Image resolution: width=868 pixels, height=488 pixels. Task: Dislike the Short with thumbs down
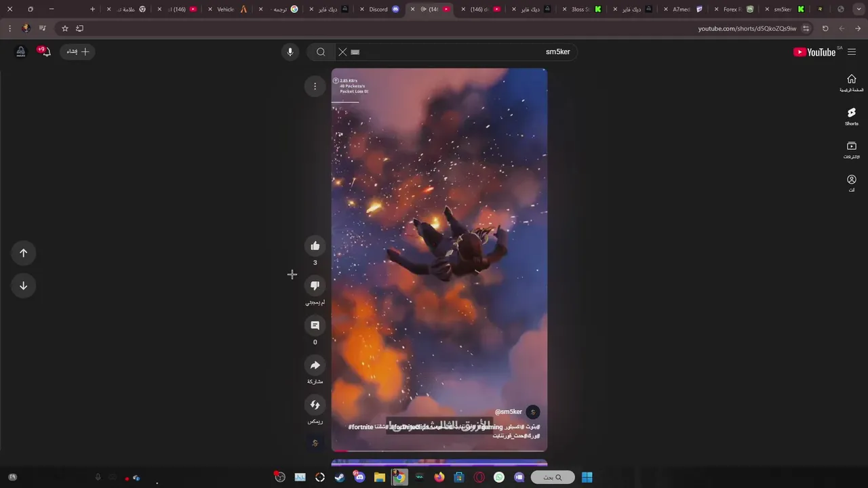click(315, 285)
